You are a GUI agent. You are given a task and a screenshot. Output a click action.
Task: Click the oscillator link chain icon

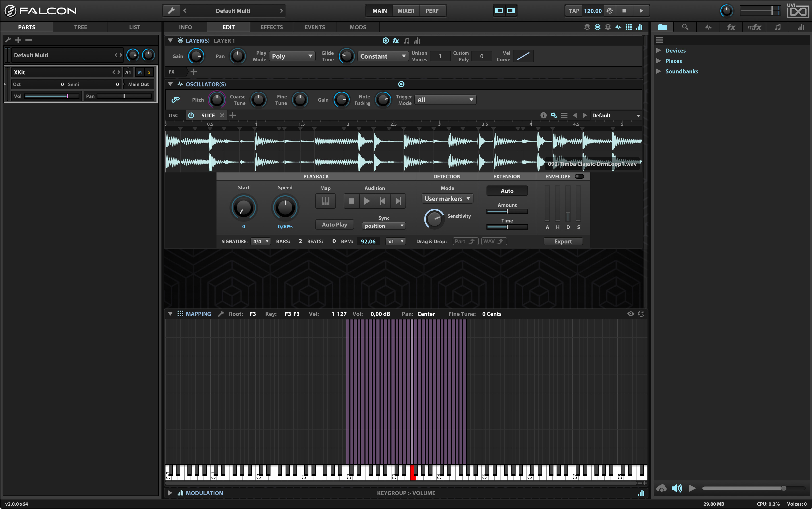pyautogui.click(x=175, y=100)
